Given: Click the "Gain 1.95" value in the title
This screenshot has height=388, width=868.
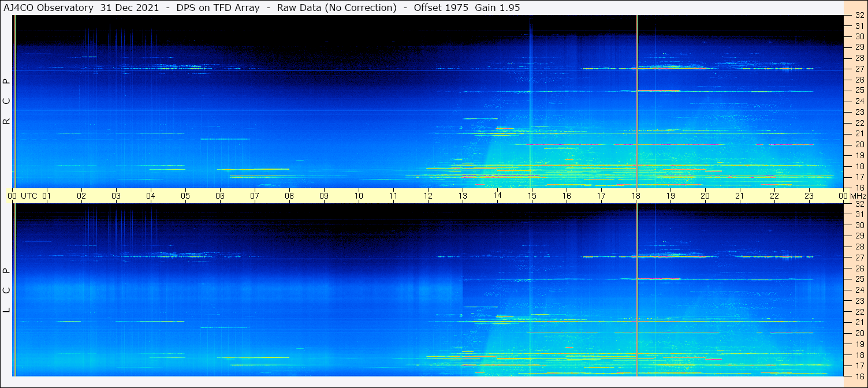Looking at the screenshot, I should click(x=497, y=8).
